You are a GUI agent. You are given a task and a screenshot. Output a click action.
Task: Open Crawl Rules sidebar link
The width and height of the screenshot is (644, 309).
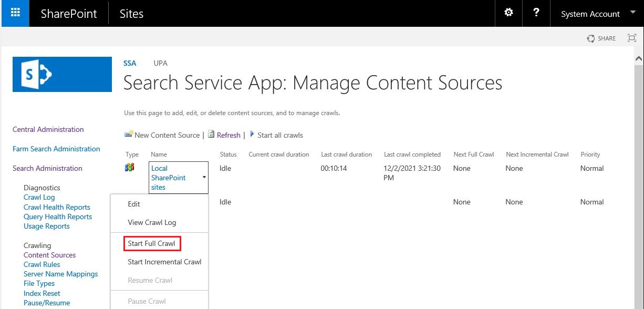42,264
